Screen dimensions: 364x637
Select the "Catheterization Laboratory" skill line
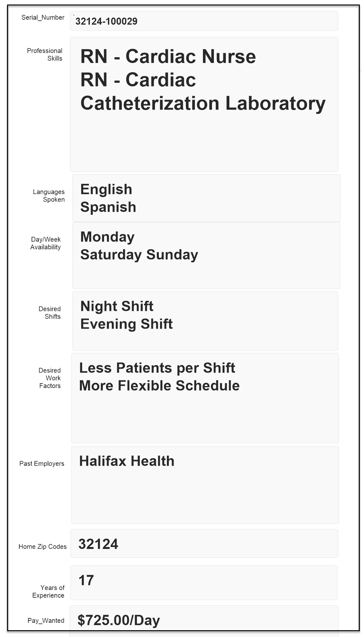click(x=203, y=103)
